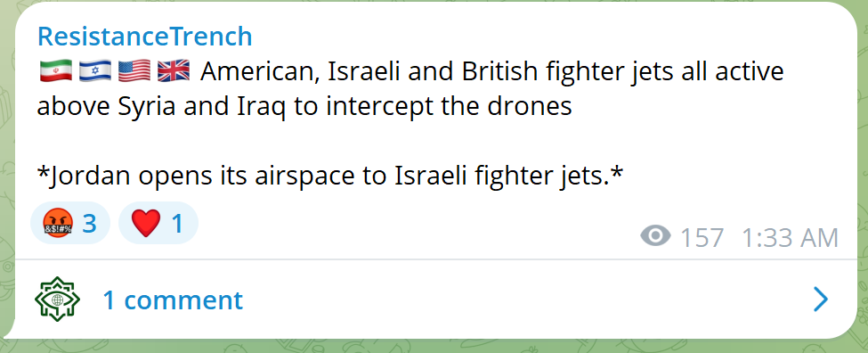The image size is (868, 353).
Task: Click reaction count 3 beside angry emoji
Action: pyautogui.click(x=90, y=224)
